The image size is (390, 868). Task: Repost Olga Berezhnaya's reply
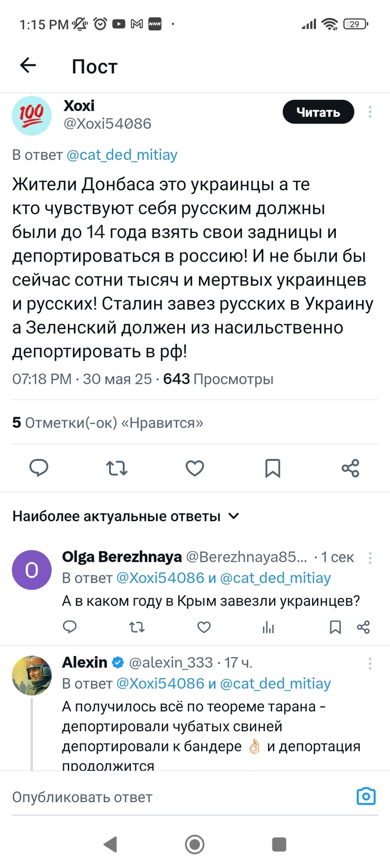click(136, 627)
